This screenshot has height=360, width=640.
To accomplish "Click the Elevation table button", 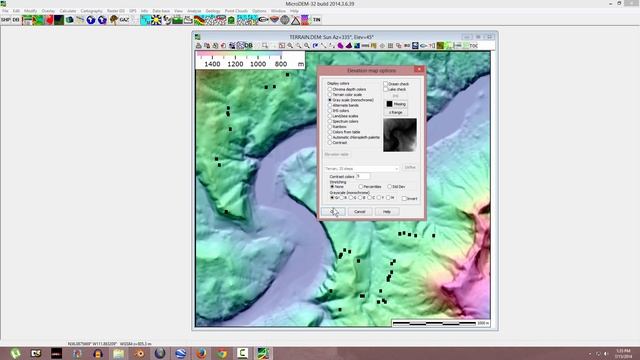I will pyautogui.click(x=337, y=154).
